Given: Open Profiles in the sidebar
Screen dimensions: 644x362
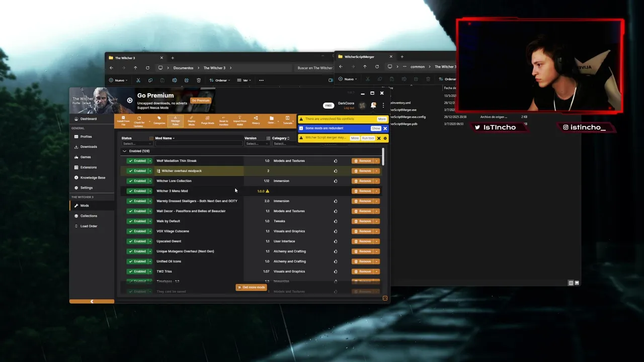Looking at the screenshot, I should (92, 137).
